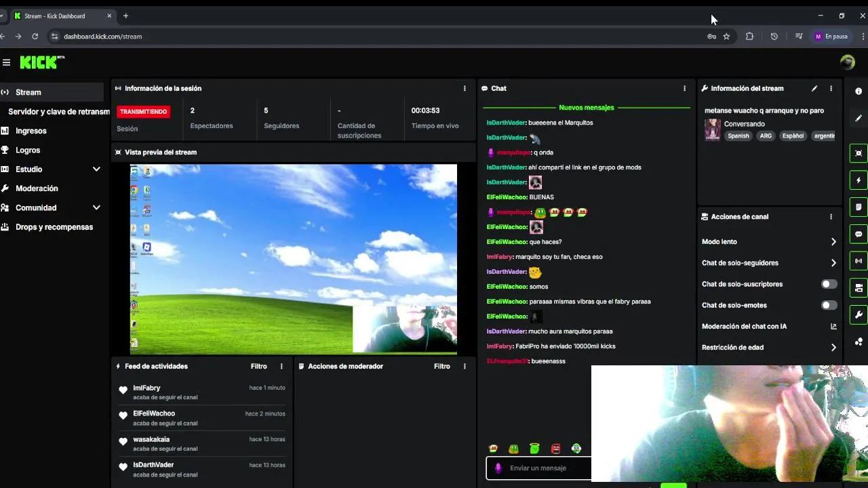Open options menu for Información de la sesión
The height and width of the screenshot is (488, 868).
465,88
